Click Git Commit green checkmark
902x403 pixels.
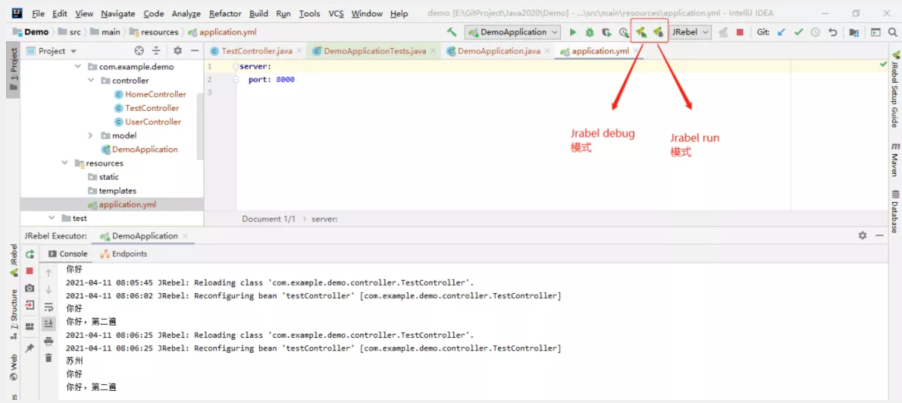point(798,32)
